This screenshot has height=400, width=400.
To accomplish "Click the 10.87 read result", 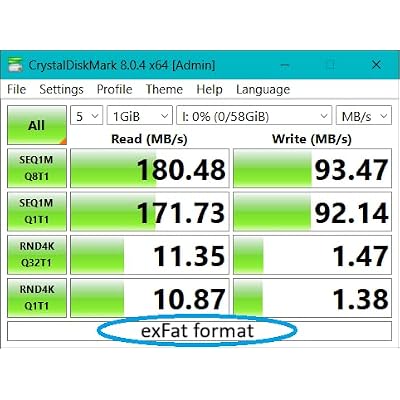I will click(x=150, y=298).
